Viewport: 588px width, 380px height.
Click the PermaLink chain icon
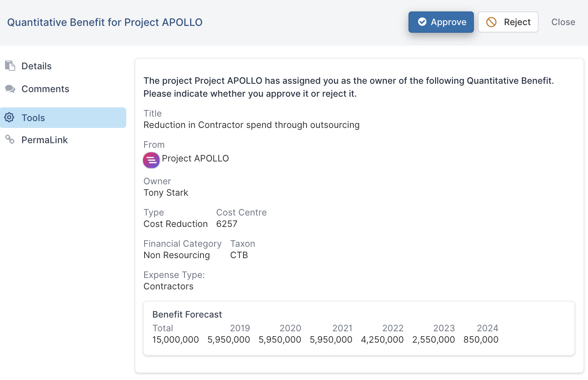point(10,140)
